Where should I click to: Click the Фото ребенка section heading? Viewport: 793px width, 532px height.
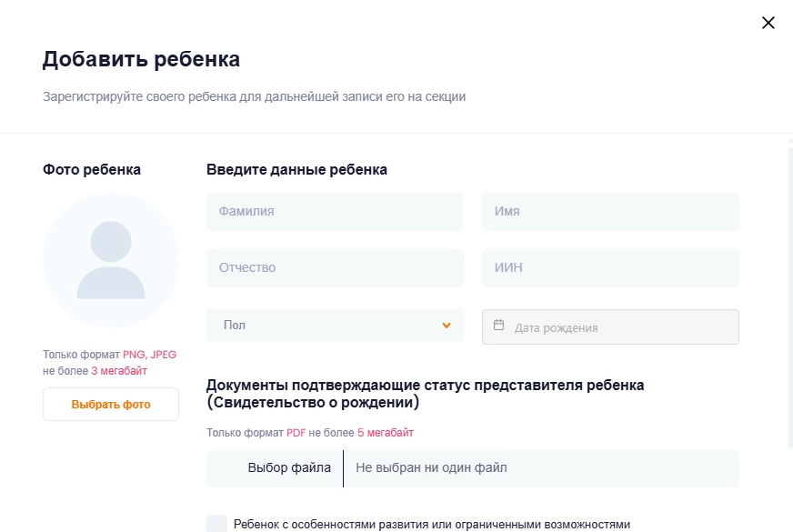(x=92, y=169)
